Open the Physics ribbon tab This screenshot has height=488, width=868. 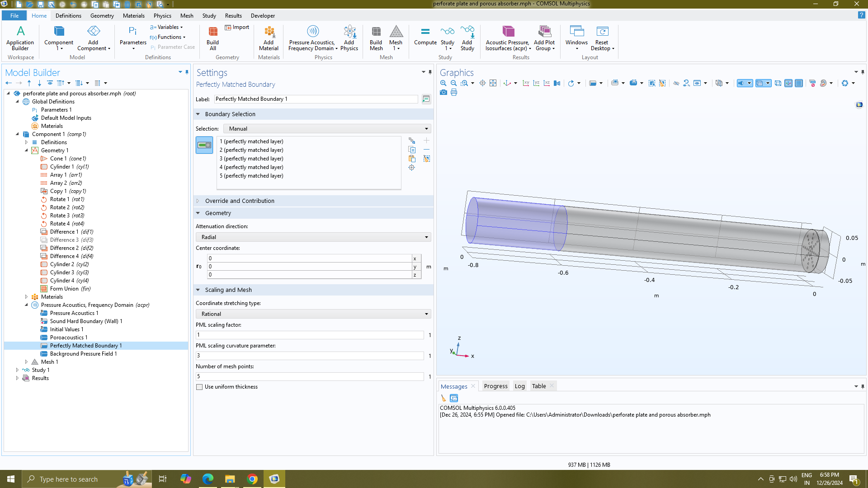[x=162, y=16]
